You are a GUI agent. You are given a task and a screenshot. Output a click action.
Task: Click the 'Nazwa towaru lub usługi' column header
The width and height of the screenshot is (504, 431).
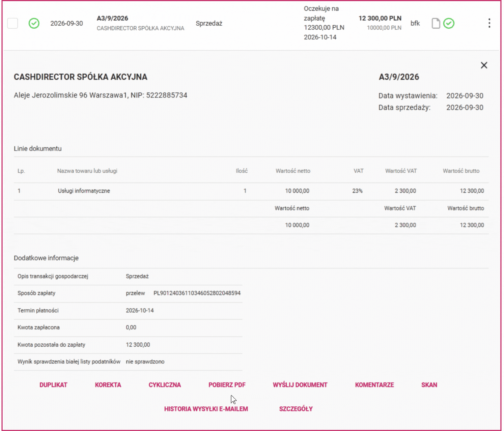[x=87, y=171]
